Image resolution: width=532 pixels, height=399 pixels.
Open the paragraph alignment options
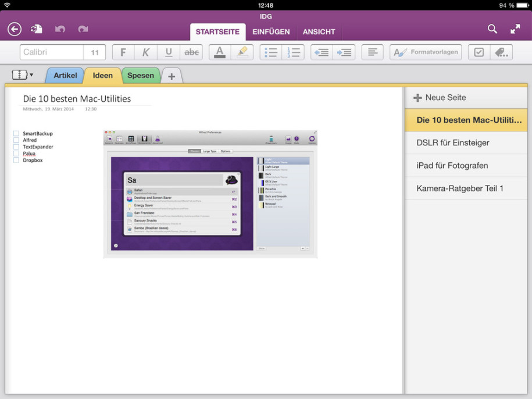click(x=372, y=52)
